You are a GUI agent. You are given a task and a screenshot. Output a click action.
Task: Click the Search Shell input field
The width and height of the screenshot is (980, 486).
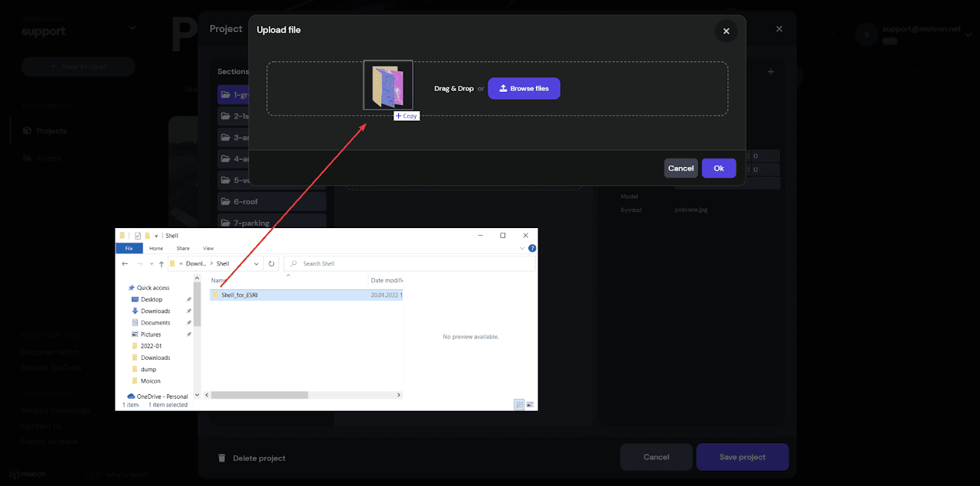pyautogui.click(x=413, y=264)
